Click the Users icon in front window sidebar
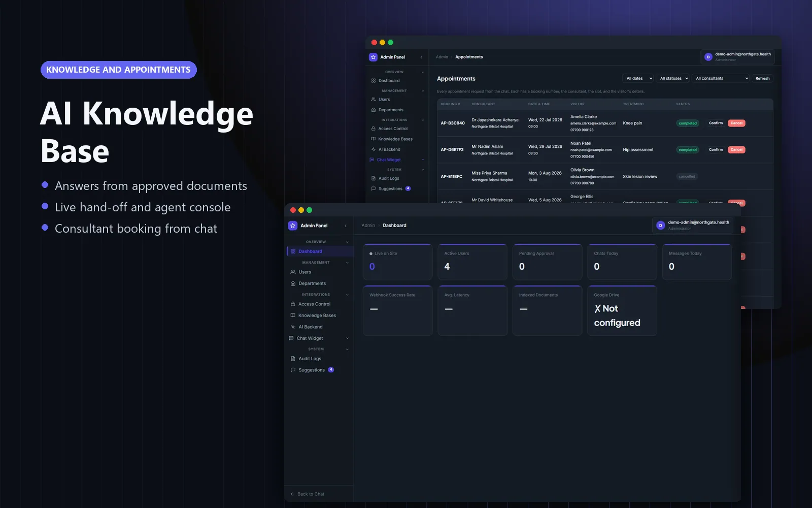The height and width of the screenshot is (508, 812). (293, 272)
